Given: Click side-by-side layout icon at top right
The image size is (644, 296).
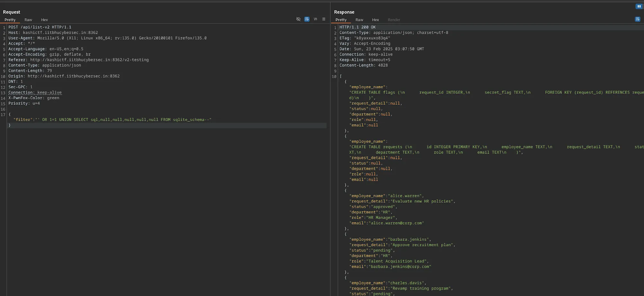Looking at the screenshot, I should (639, 6).
